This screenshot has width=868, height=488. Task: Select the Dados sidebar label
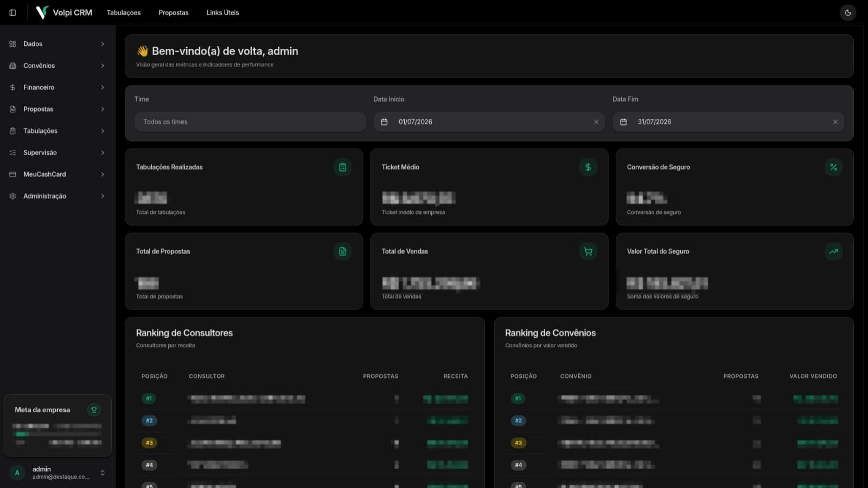click(x=33, y=44)
